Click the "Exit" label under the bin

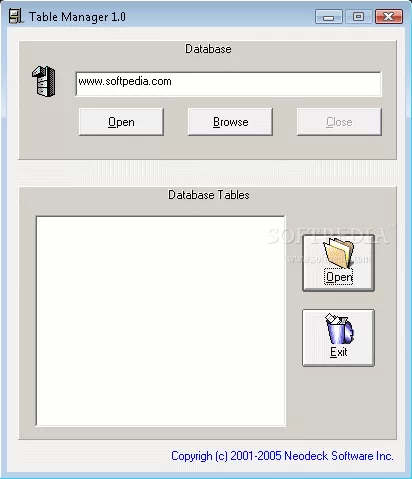[339, 352]
